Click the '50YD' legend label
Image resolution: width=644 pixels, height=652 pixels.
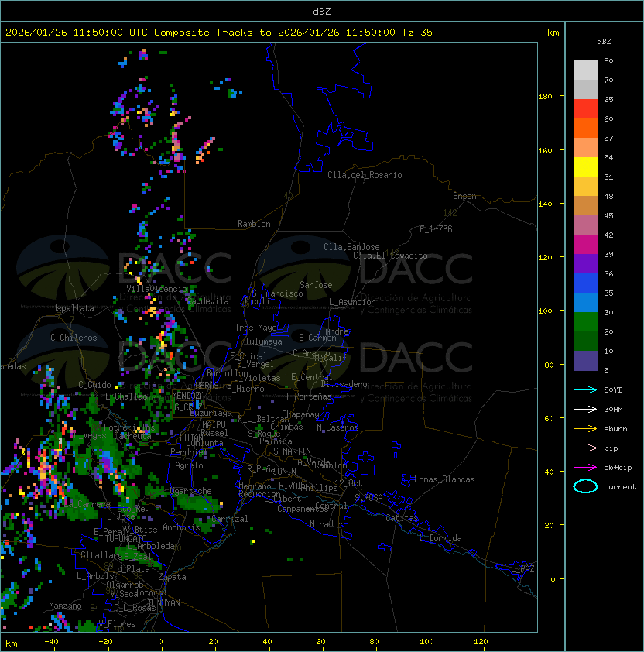(613, 389)
